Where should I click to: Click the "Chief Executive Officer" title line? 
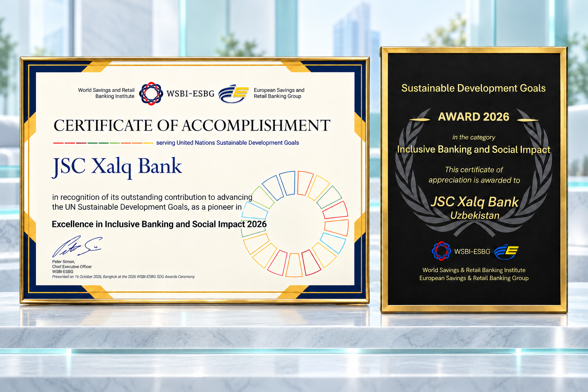click(72, 267)
